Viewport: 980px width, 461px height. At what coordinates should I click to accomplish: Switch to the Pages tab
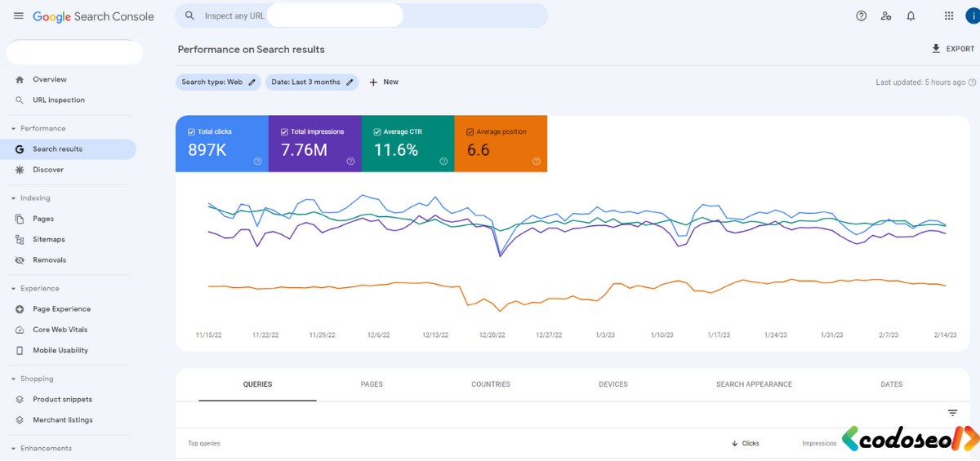click(x=372, y=384)
